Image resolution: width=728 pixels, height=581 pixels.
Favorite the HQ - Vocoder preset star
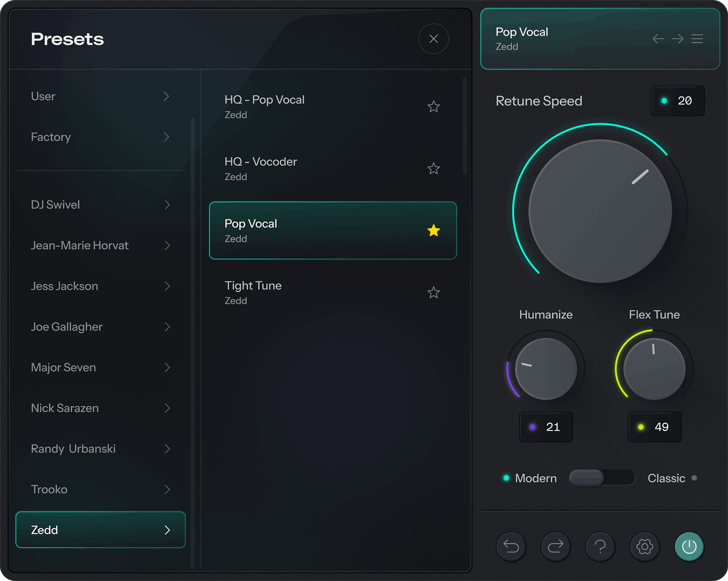(x=434, y=169)
